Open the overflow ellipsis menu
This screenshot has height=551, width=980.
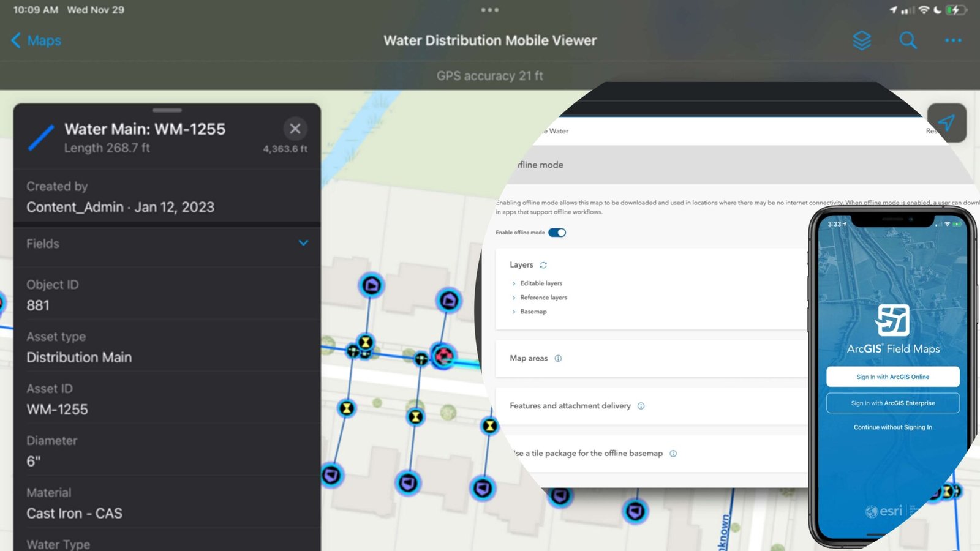click(952, 40)
